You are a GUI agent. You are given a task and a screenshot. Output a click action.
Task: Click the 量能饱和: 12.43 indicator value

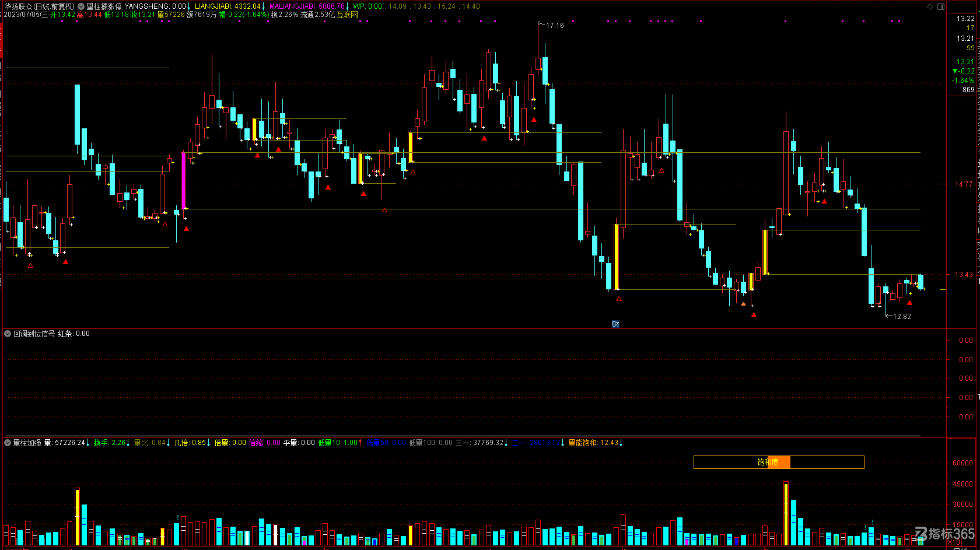pyautogui.click(x=593, y=443)
